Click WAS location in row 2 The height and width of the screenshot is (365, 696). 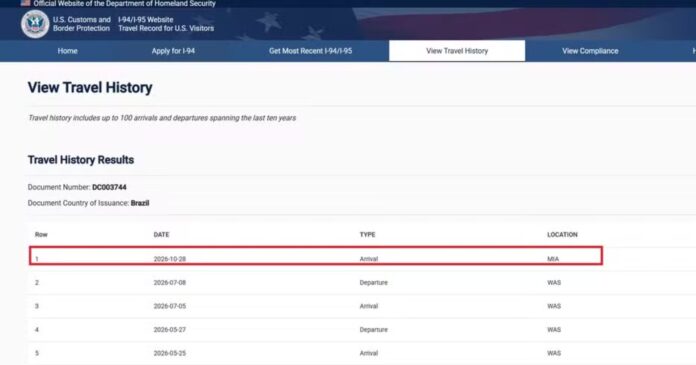click(554, 282)
